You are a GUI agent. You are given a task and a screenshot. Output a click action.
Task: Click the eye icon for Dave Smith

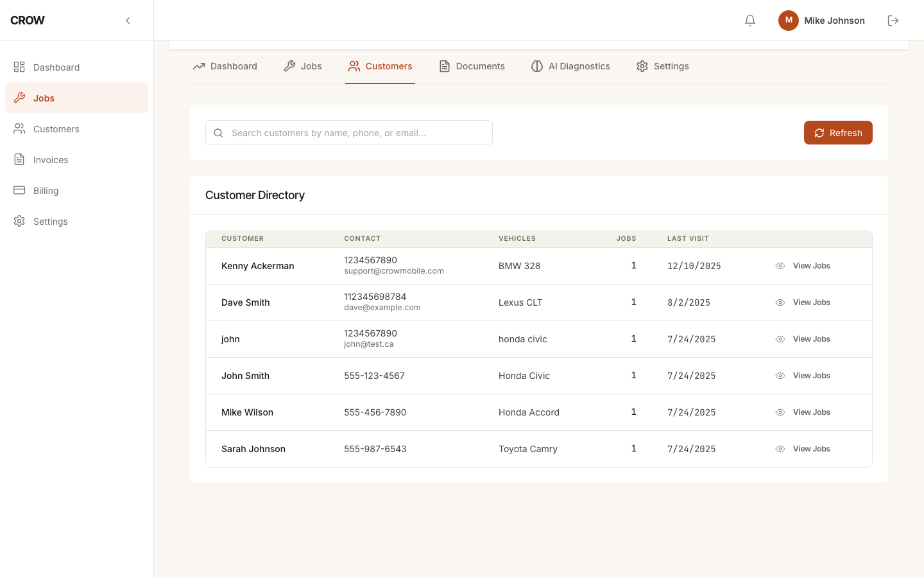(780, 302)
